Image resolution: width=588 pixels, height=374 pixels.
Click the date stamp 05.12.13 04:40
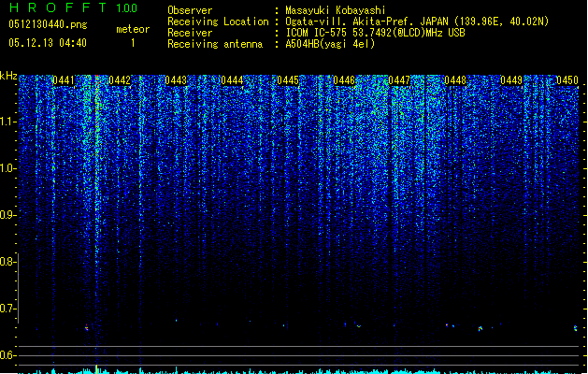pyautogui.click(x=48, y=43)
